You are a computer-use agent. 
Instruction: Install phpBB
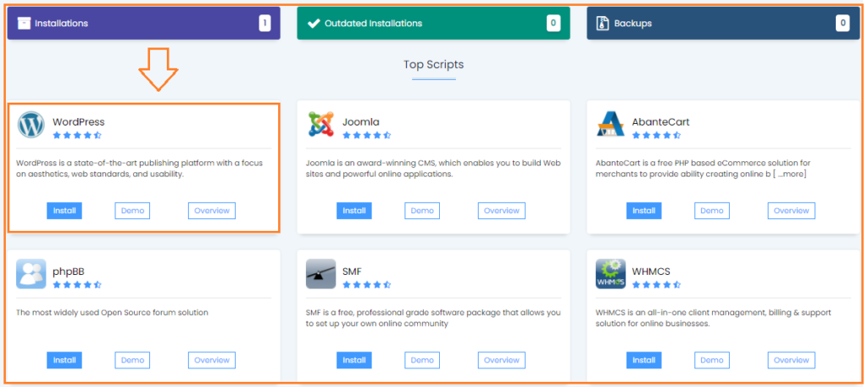[64, 361]
